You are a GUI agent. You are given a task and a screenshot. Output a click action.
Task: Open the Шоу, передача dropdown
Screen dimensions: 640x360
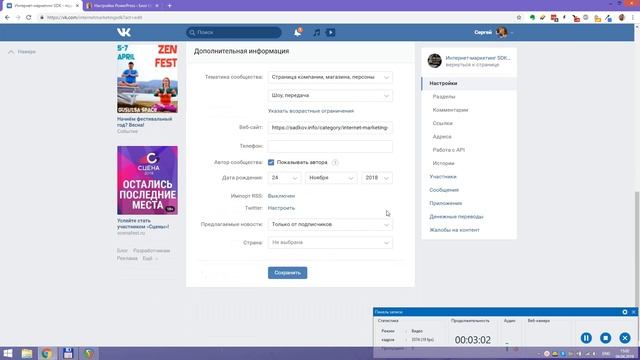[330, 96]
